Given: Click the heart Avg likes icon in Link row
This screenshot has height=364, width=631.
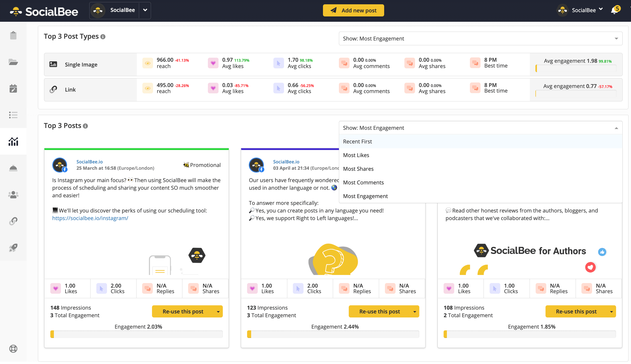Looking at the screenshot, I should pos(213,88).
